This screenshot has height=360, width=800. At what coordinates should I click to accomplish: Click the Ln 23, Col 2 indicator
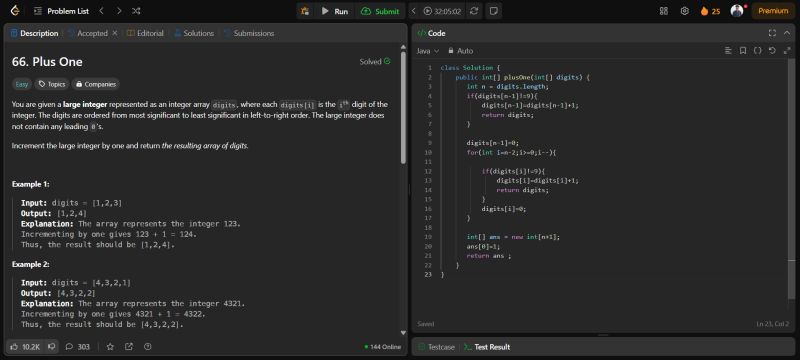click(x=772, y=324)
